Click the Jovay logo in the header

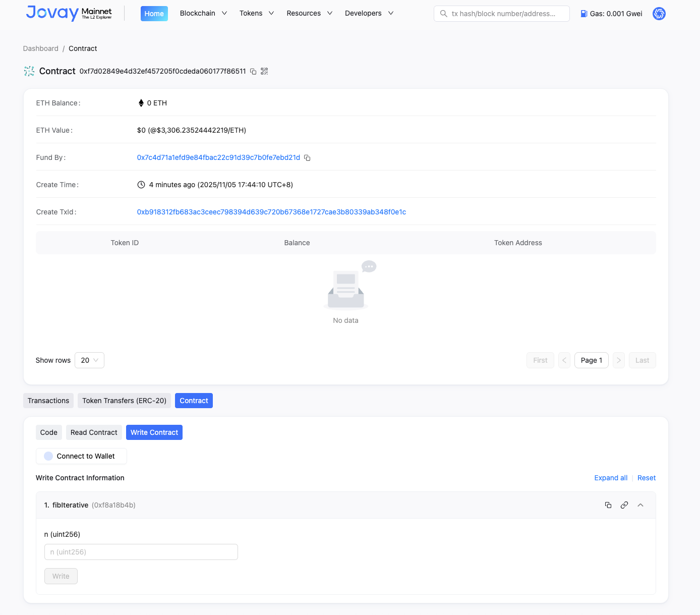pos(52,13)
